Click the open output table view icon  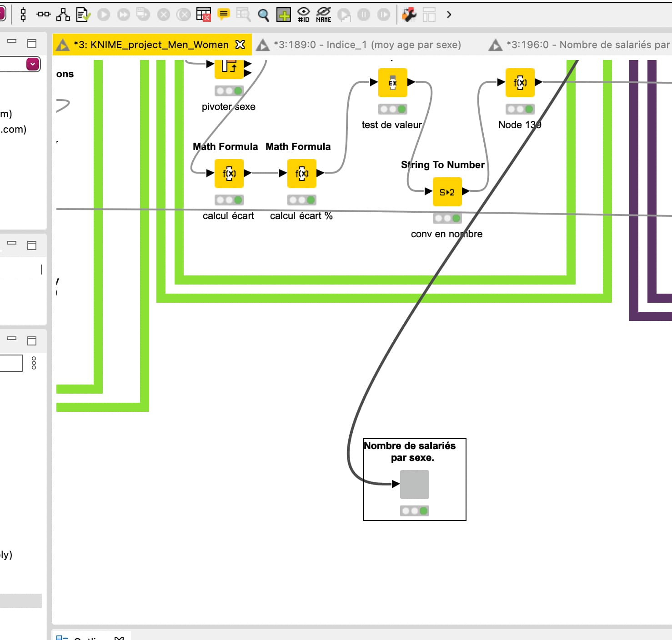243,15
